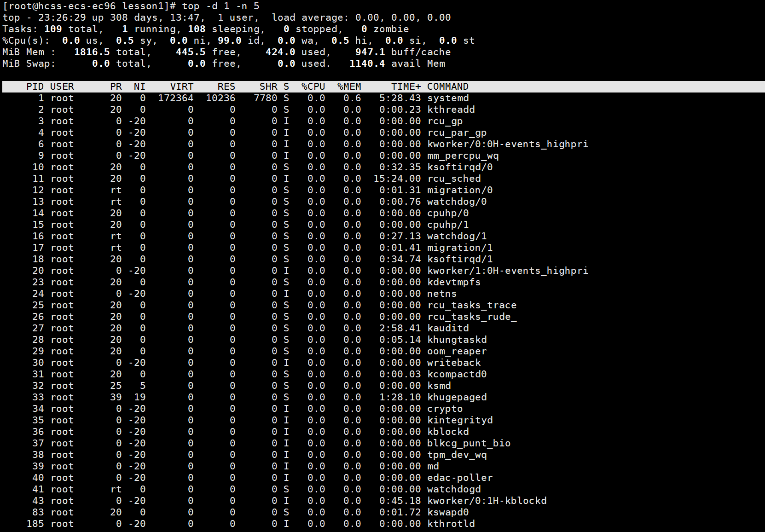Viewport: 765px width, 532px height.
Task: Select the kthreadd process name
Action: (x=451, y=110)
